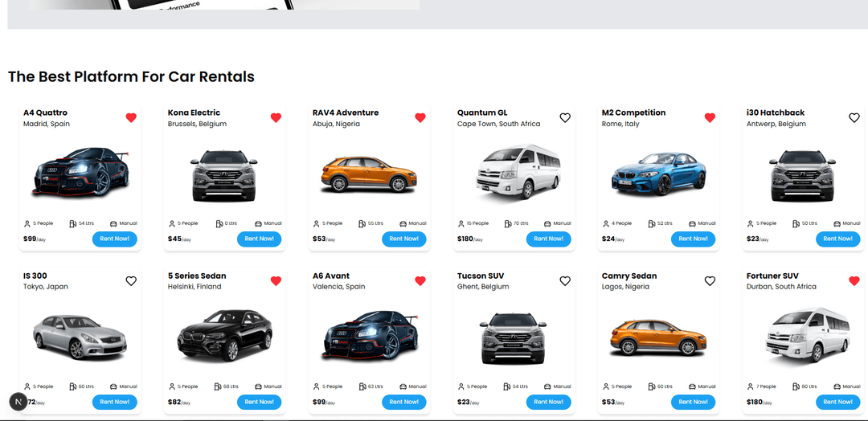This screenshot has height=421, width=868.
Task: Rent the Camry Sedan
Action: click(x=693, y=403)
